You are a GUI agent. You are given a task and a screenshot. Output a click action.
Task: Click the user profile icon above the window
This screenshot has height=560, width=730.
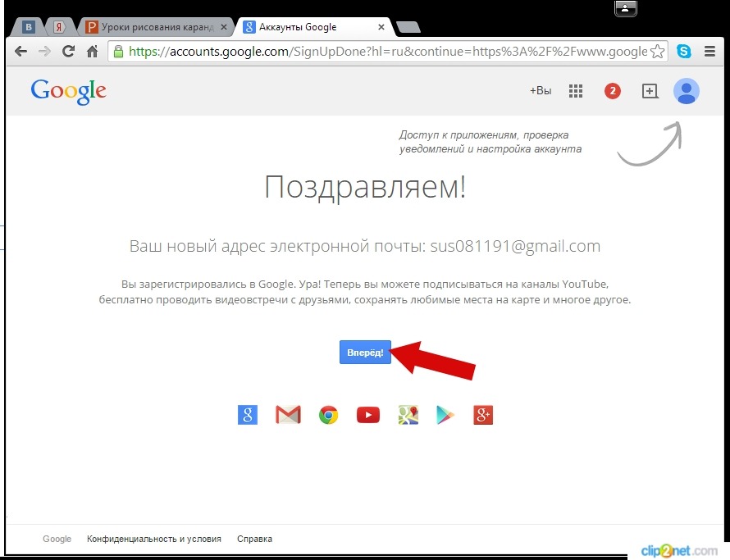point(625,8)
